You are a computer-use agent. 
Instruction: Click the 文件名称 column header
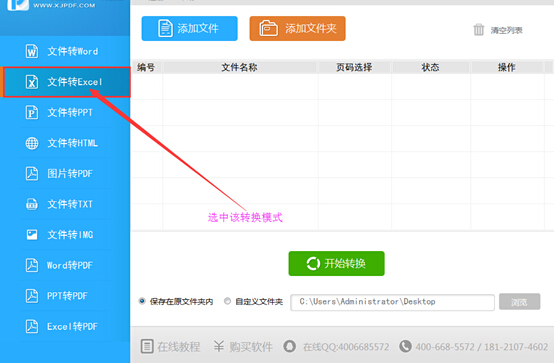(240, 67)
